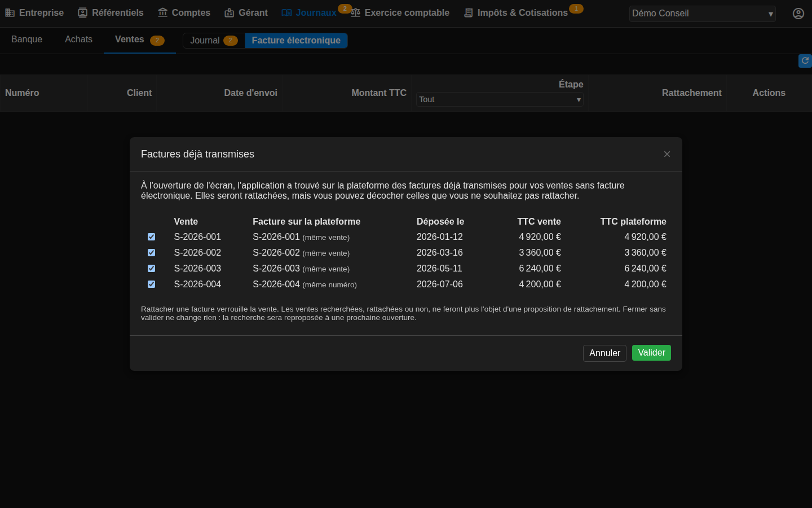This screenshot has width=812, height=508.
Task: Click the Numéro column header
Action: click(22, 93)
